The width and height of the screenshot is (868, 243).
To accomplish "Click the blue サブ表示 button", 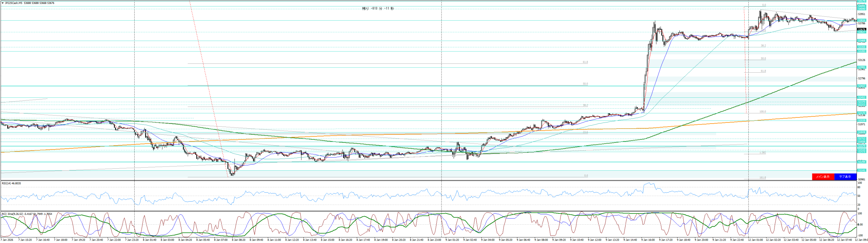I will click(845, 176).
